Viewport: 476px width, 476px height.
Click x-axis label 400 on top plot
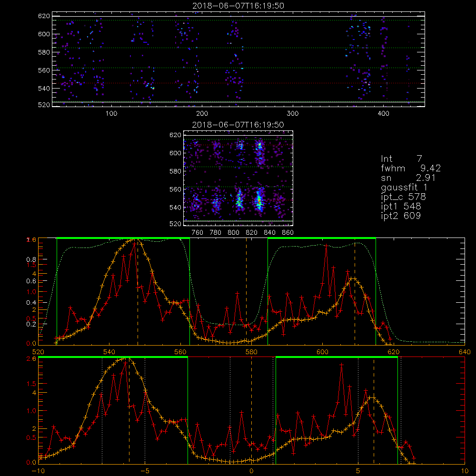383,114
